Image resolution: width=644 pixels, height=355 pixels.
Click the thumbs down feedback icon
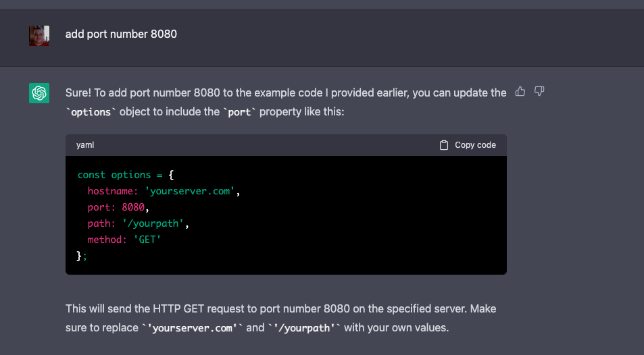pyautogui.click(x=539, y=92)
